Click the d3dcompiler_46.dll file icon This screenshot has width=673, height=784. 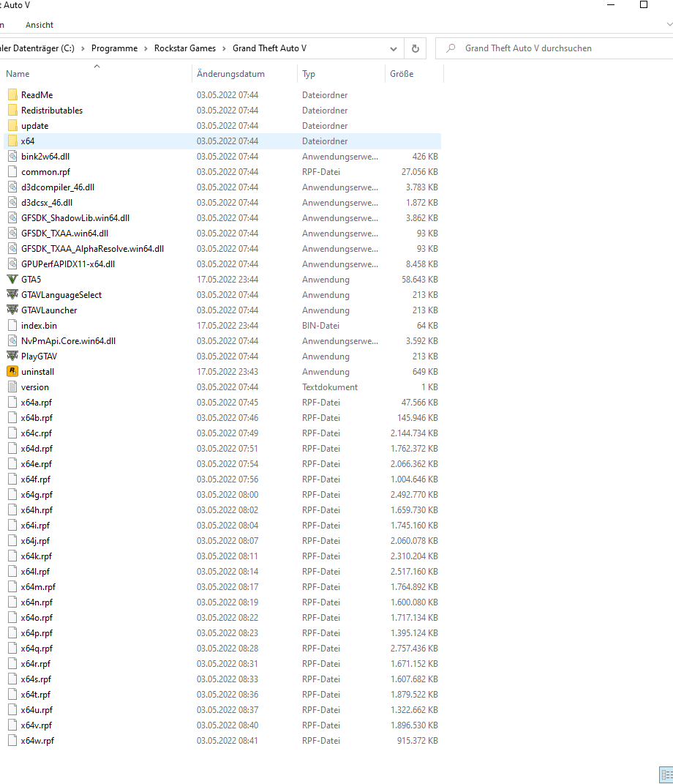click(x=12, y=187)
